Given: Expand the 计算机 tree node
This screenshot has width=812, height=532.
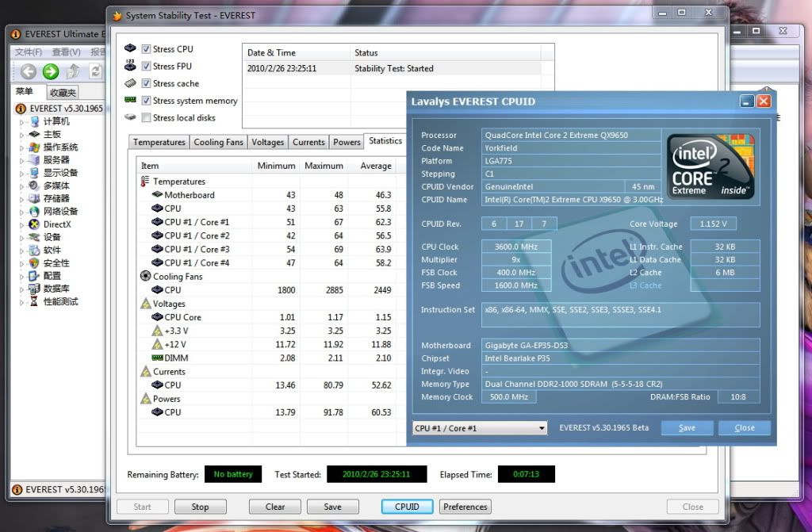Looking at the screenshot, I should [22, 121].
